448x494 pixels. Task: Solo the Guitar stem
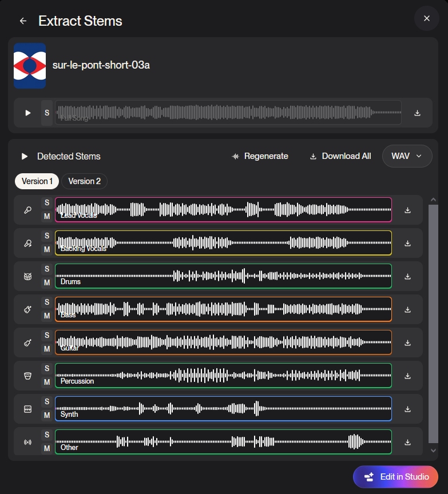(x=47, y=335)
